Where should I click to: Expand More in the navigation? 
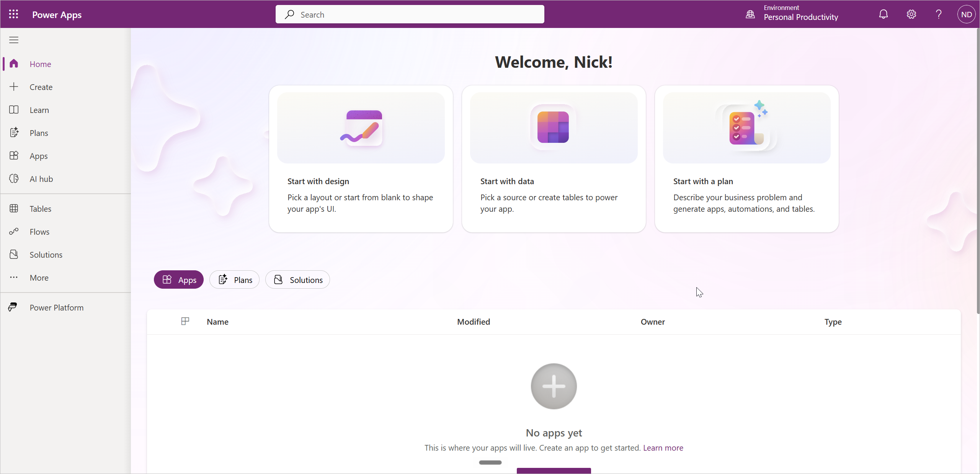point(65,278)
